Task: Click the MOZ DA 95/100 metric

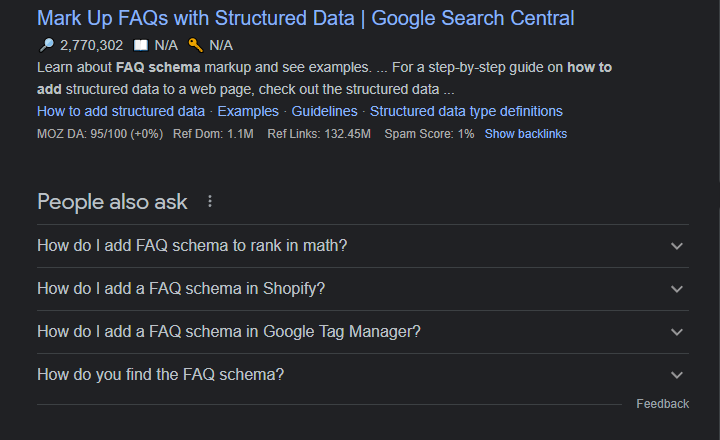Action: tap(100, 134)
